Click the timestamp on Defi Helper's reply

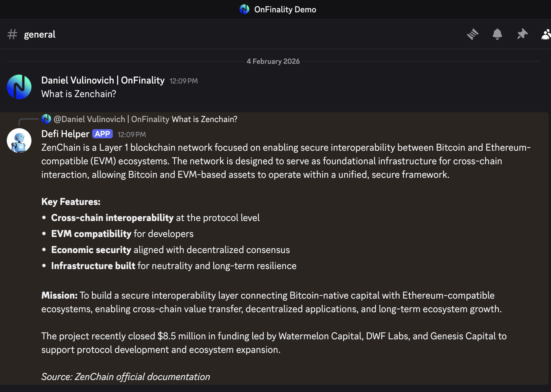pos(132,135)
